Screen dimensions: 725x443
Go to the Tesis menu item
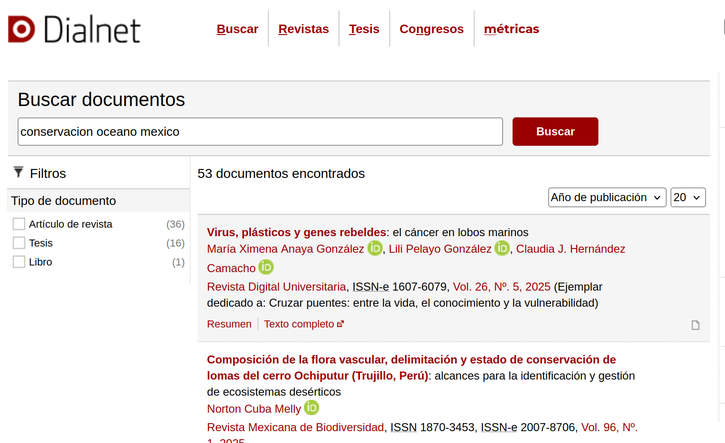click(x=364, y=29)
